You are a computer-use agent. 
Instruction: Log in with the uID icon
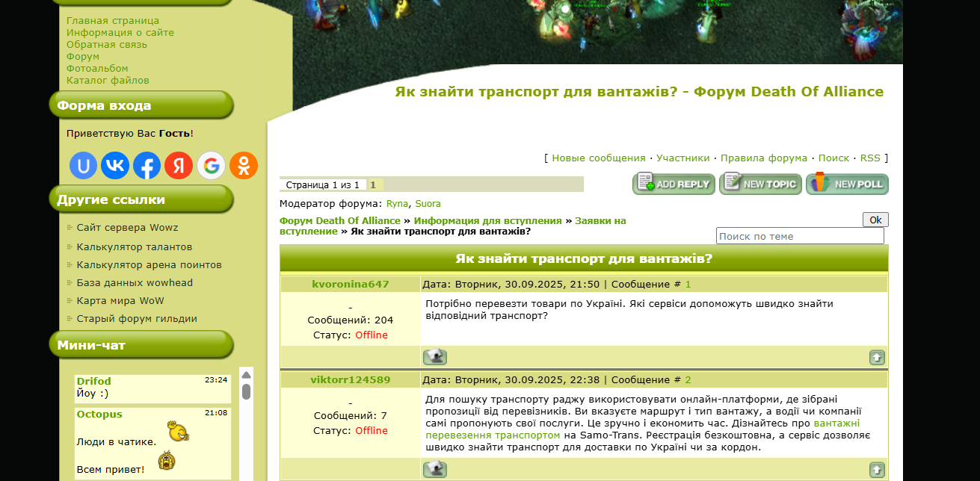[x=84, y=166]
